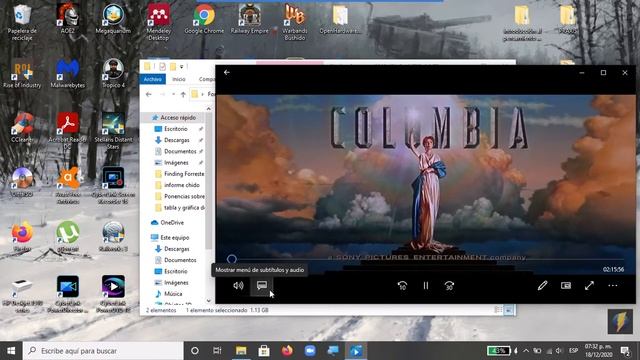Open Rise of Industry desktop shortcut
This screenshot has width=640, height=360.
point(22,73)
